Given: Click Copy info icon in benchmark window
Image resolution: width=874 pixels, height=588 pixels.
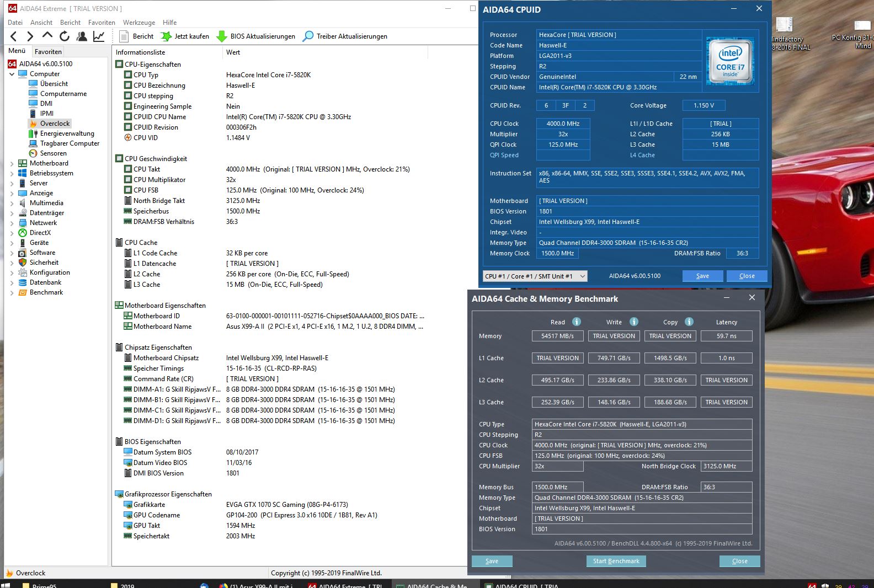Looking at the screenshot, I should (689, 322).
